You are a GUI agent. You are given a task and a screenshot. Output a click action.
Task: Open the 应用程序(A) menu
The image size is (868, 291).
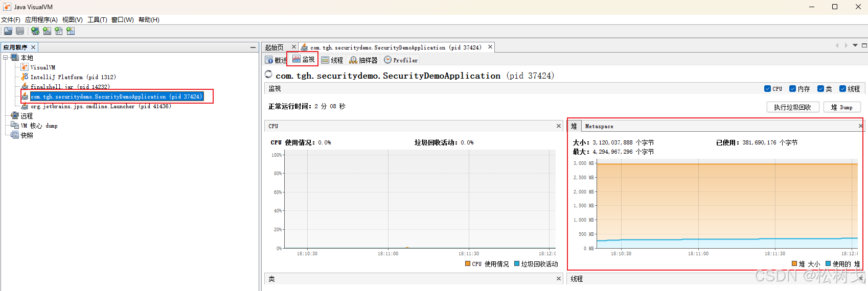tap(41, 20)
